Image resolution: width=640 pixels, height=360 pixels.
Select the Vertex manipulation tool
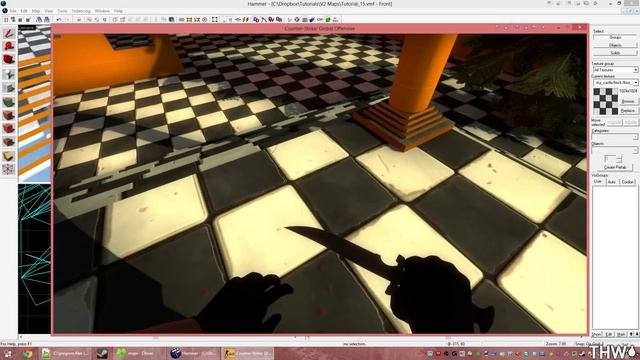[9, 169]
